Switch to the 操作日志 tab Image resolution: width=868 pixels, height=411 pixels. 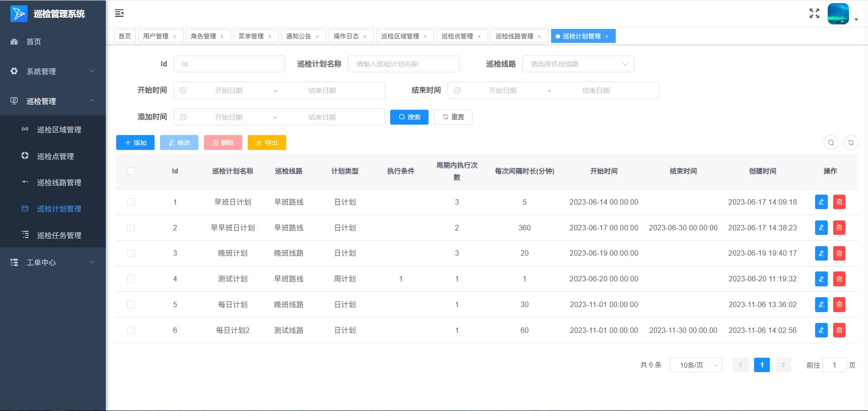click(346, 36)
